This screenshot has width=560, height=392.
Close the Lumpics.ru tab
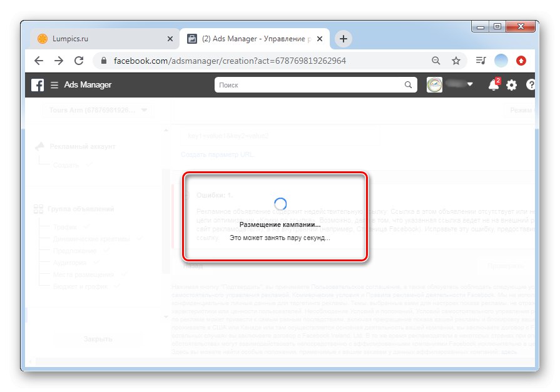pos(170,39)
